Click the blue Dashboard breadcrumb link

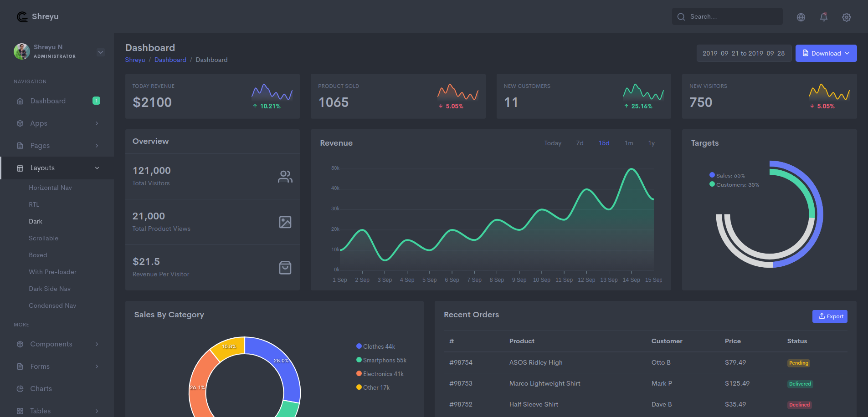[170, 60]
